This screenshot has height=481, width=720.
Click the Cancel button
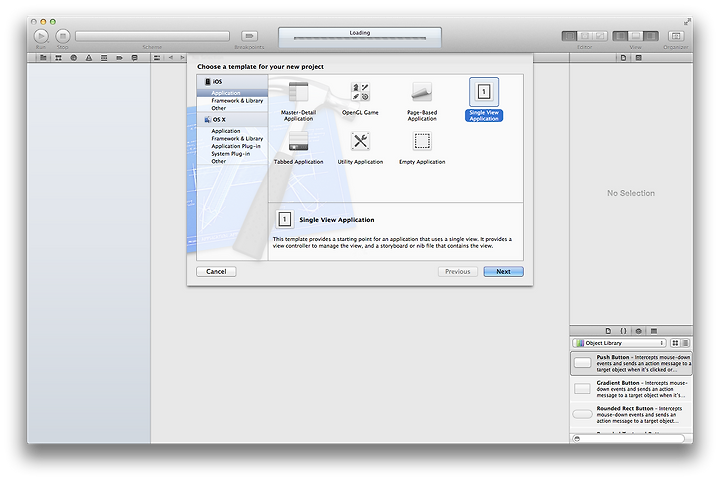tap(216, 272)
